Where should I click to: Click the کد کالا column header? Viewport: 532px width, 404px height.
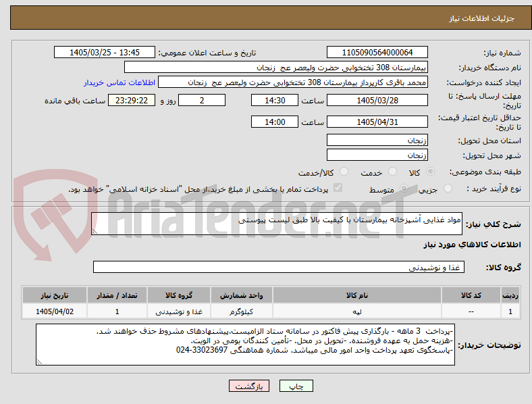[x=471, y=295]
